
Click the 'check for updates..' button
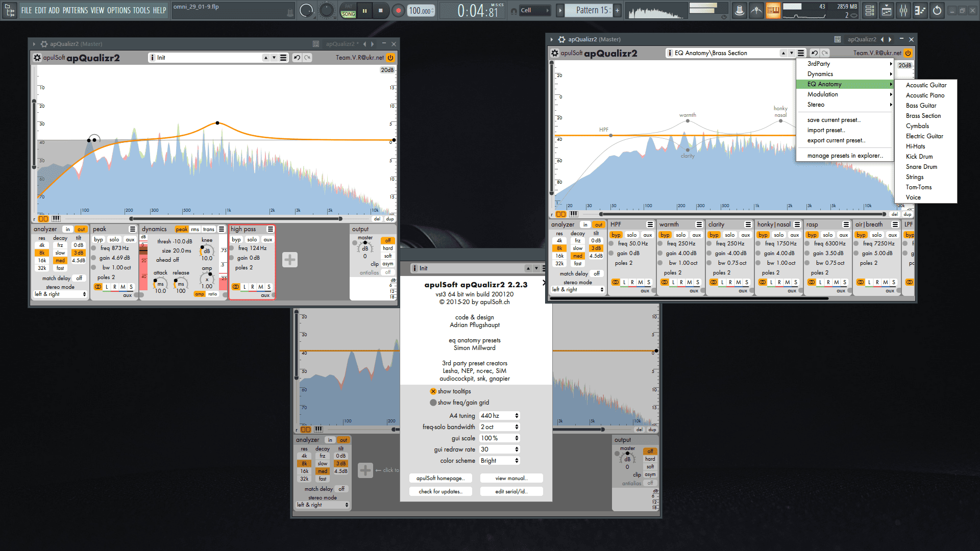[440, 491]
